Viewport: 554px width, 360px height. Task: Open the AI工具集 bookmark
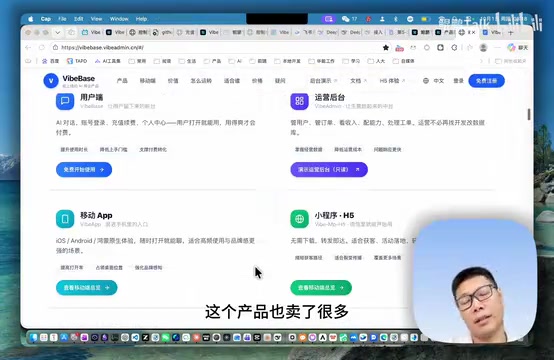108,61
